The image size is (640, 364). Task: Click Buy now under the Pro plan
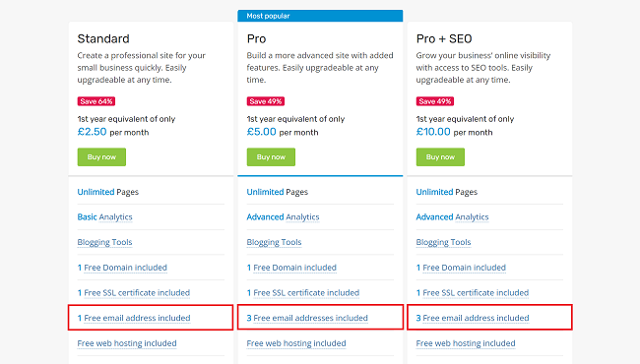click(271, 157)
